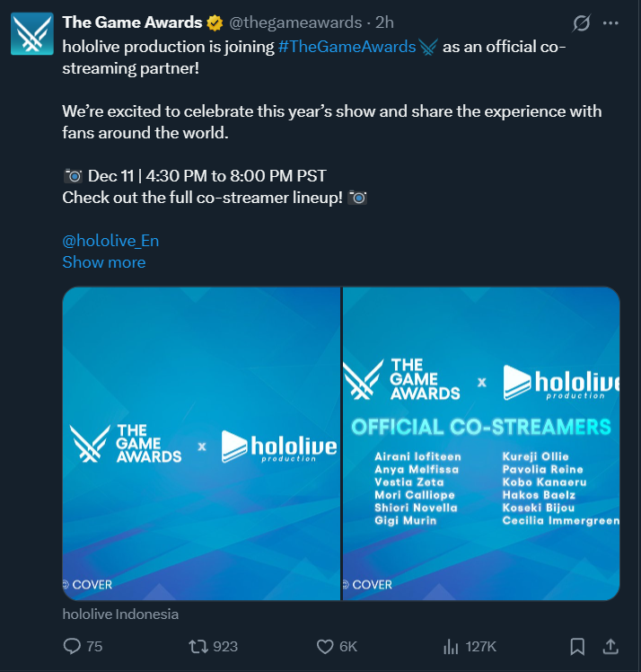This screenshot has width=641, height=672.
Task: Expand the post with Show more
Action: coord(104,262)
